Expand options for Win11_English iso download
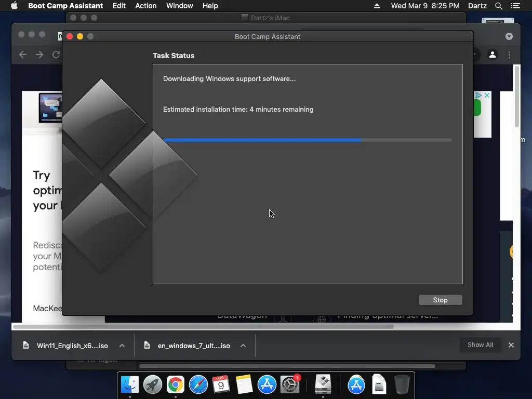The height and width of the screenshot is (399, 532). [122, 345]
